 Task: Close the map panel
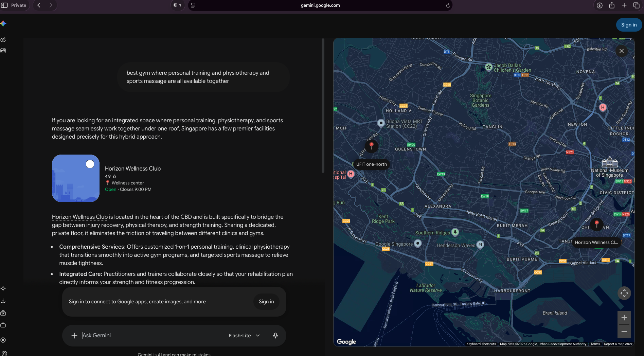[622, 51]
